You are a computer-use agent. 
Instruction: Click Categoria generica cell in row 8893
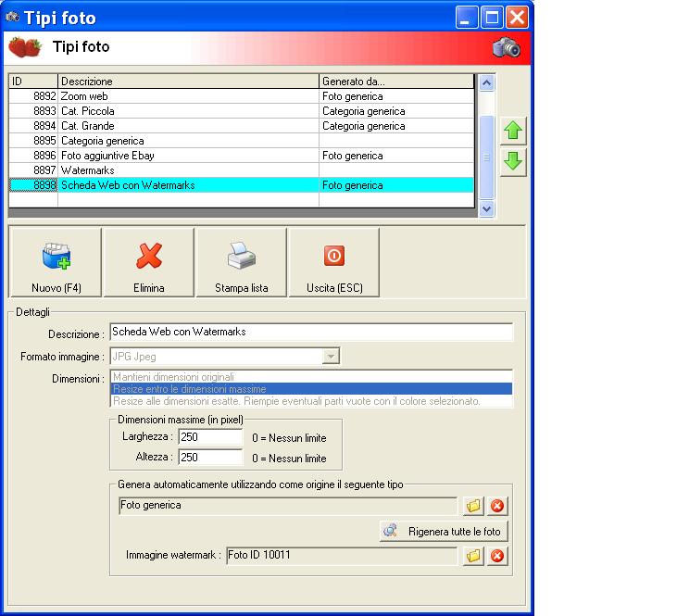(x=396, y=111)
